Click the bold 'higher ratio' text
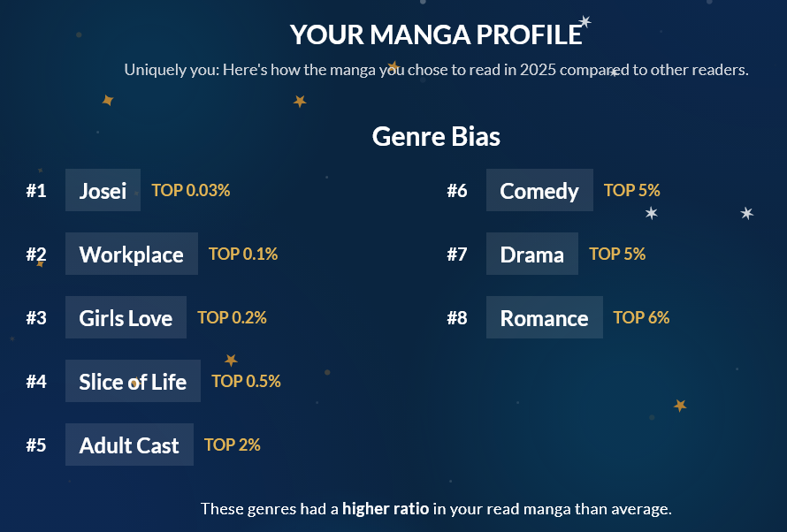The image size is (787, 532). [x=386, y=508]
